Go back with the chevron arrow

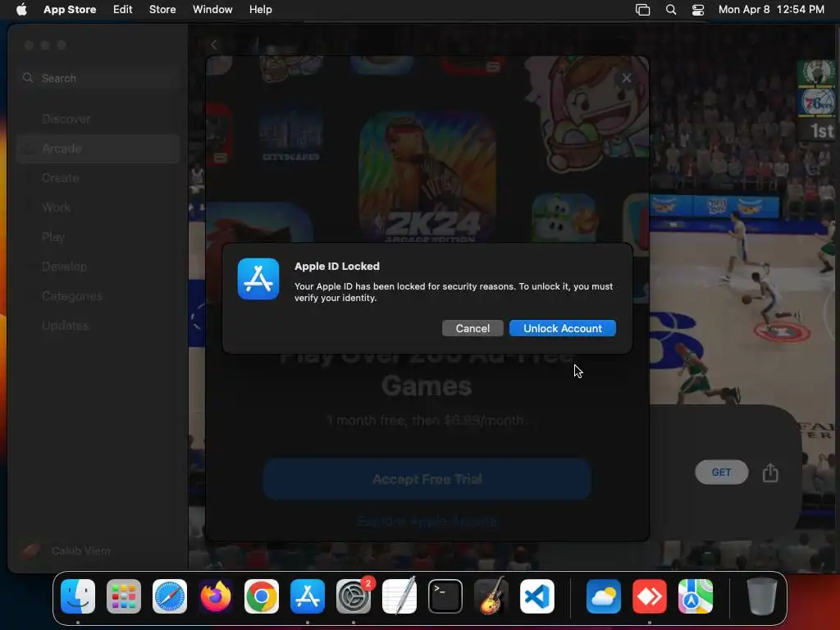point(214,45)
